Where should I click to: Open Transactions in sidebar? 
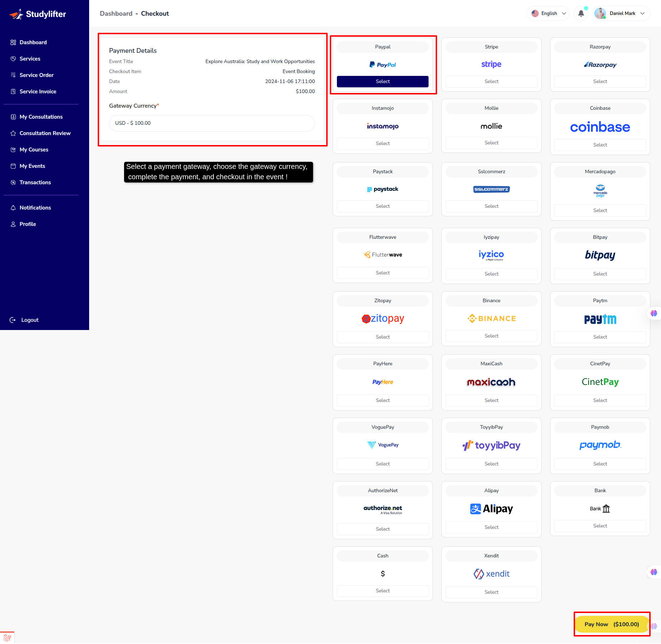(x=35, y=182)
